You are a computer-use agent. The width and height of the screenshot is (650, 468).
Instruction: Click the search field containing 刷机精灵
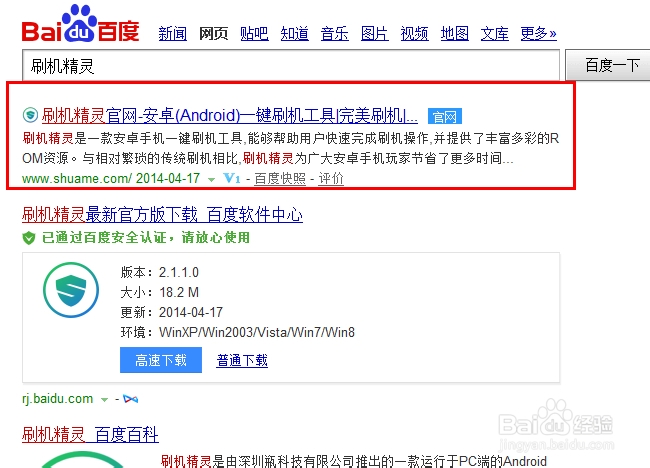(291, 65)
